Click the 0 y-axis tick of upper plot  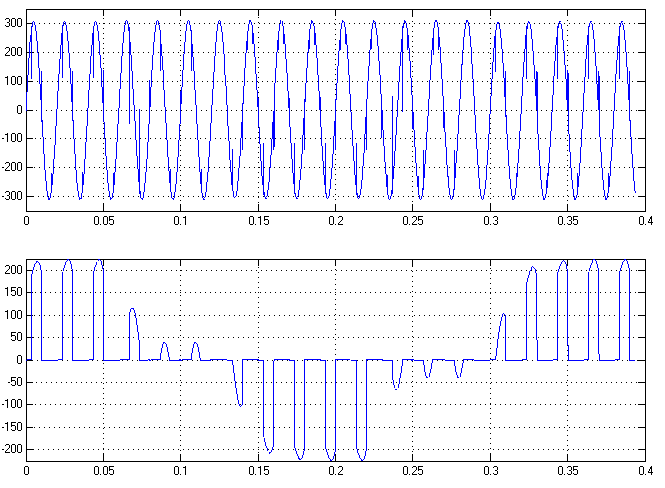click(20, 110)
